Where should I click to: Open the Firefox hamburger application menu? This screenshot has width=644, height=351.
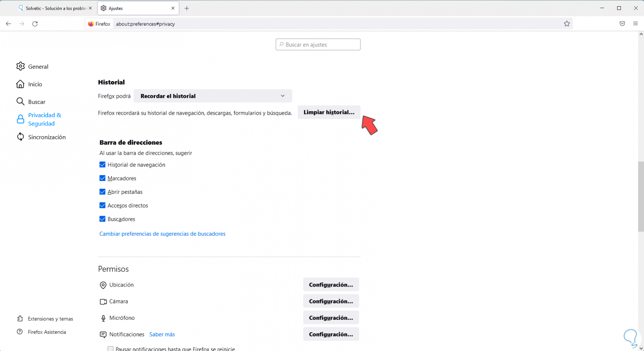click(x=635, y=24)
